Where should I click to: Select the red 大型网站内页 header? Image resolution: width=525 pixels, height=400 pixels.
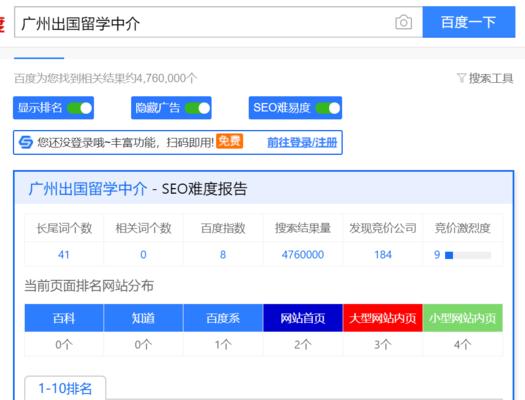(383, 318)
